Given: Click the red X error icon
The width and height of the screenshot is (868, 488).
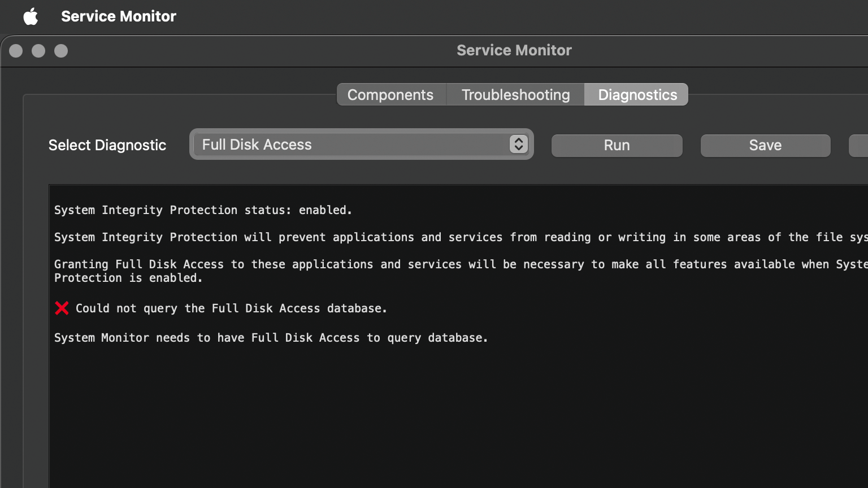Looking at the screenshot, I should [62, 308].
